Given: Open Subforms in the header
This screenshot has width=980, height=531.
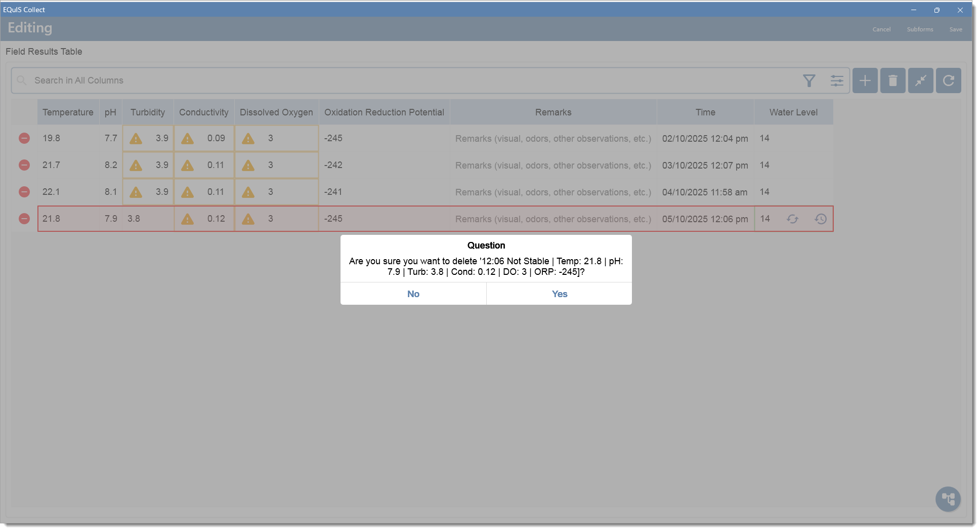Looking at the screenshot, I should tap(920, 29).
